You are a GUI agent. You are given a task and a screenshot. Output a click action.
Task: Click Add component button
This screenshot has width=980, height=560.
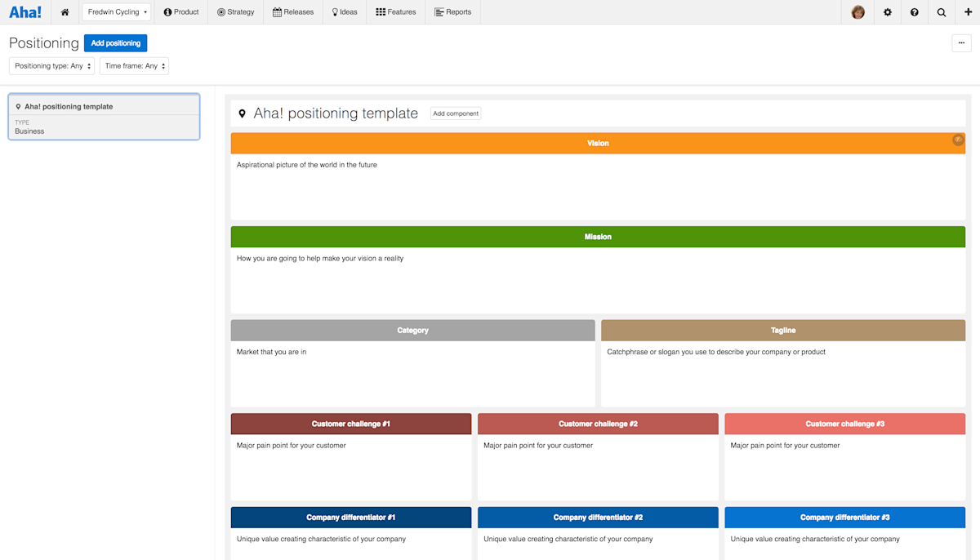click(456, 113)
